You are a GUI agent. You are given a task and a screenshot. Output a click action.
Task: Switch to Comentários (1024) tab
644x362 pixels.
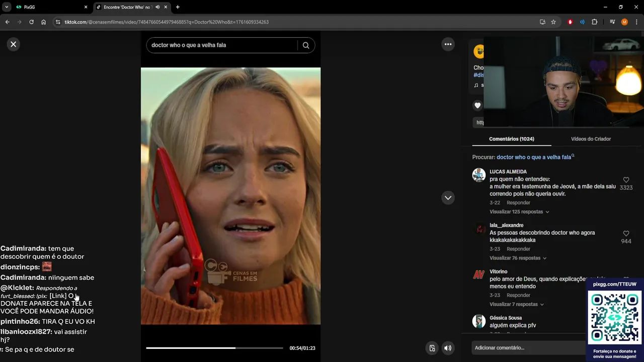pos(512,139)
